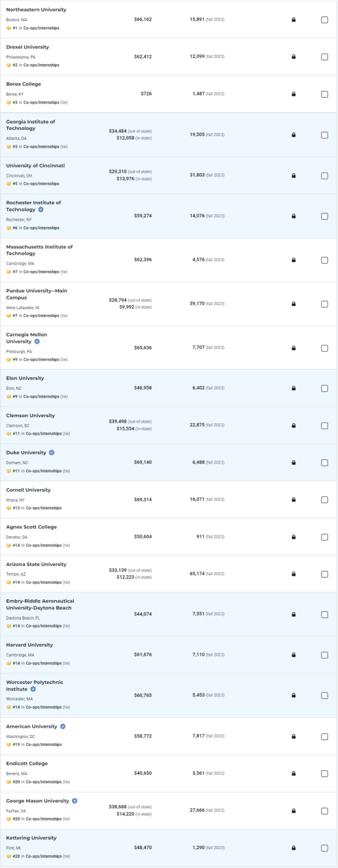Click the lock icon in Harvard University row
Image resolution: width=338 pixels, height=868 pixels.
tap(293, 655)
